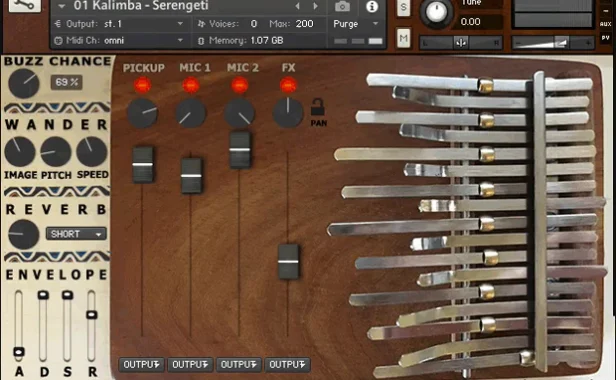Screen dimensions: 616x380
Task: Click the instrument volume slider
Action: click(x=552, y=42)
